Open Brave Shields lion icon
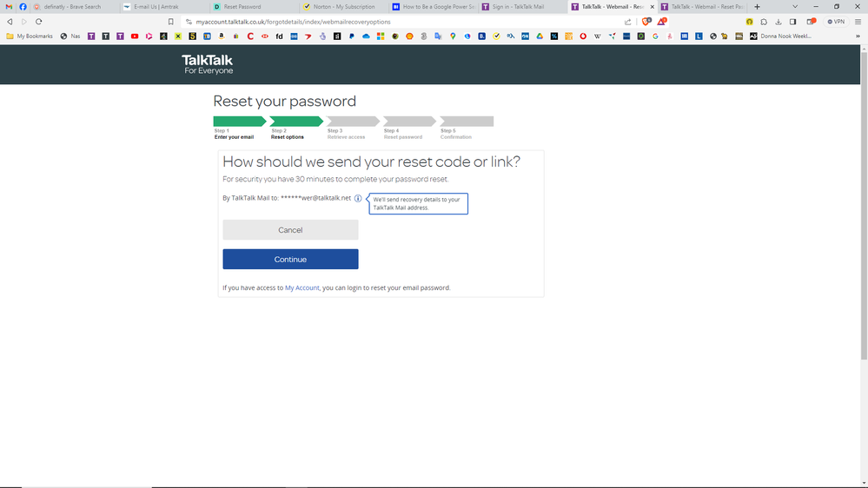This screenshot has height=488, width=868. (x=646, y=22)
